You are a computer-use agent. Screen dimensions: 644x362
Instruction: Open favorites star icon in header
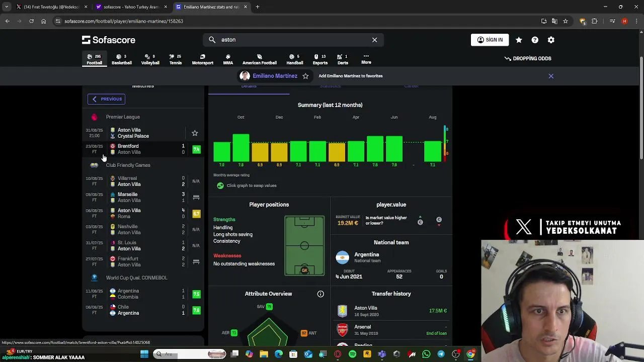point(519,40)
